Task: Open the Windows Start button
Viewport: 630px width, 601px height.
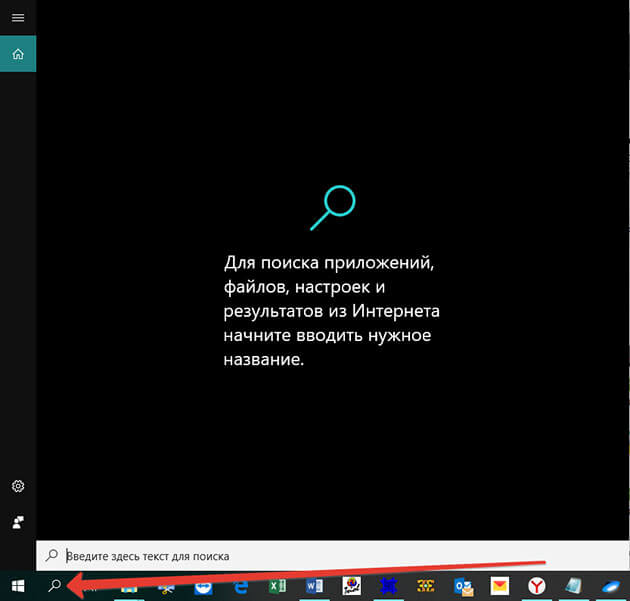Action: pyautogui.click(x=18, y=586)
